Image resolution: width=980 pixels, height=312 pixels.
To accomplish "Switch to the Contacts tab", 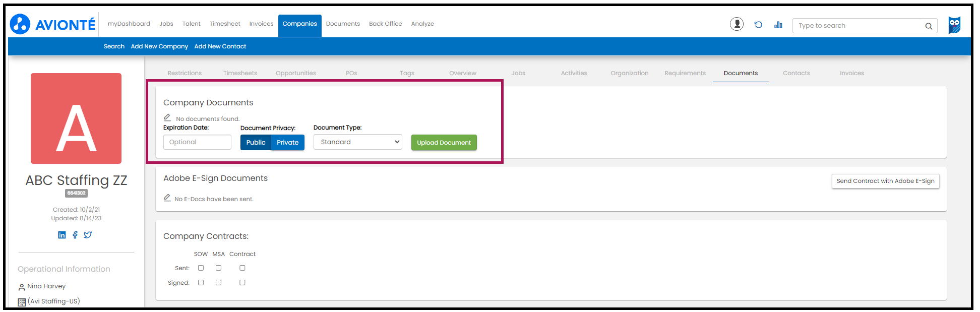I will 796,73.
